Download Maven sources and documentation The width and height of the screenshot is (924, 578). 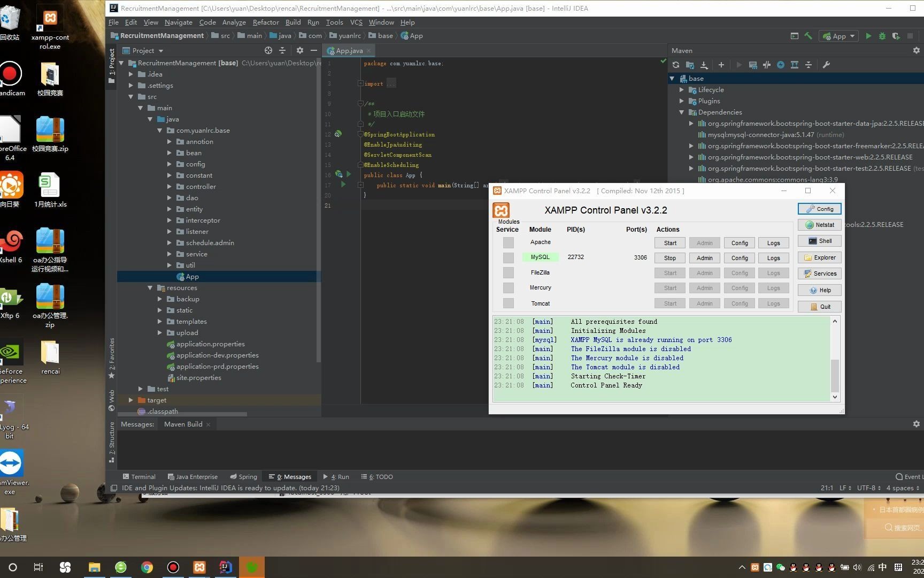tap(704, 65)
